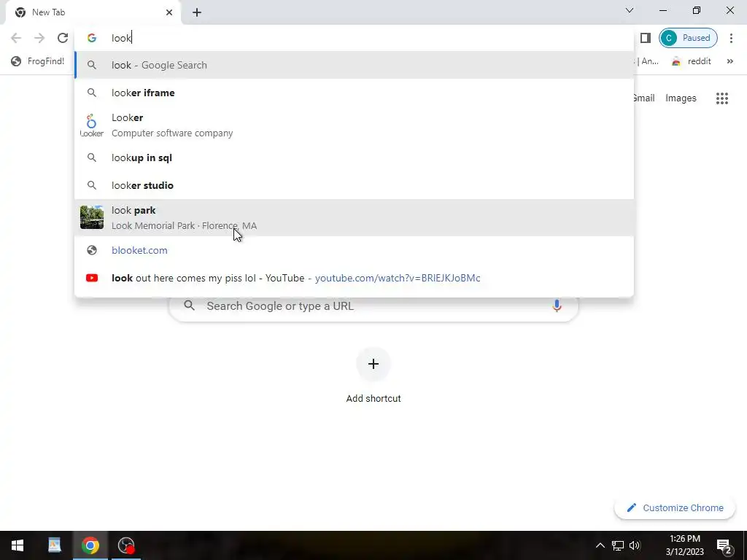This screenshot has width=747, height=560.
Task: Open Chrome from the taskbar
Action: pos(90,545)
